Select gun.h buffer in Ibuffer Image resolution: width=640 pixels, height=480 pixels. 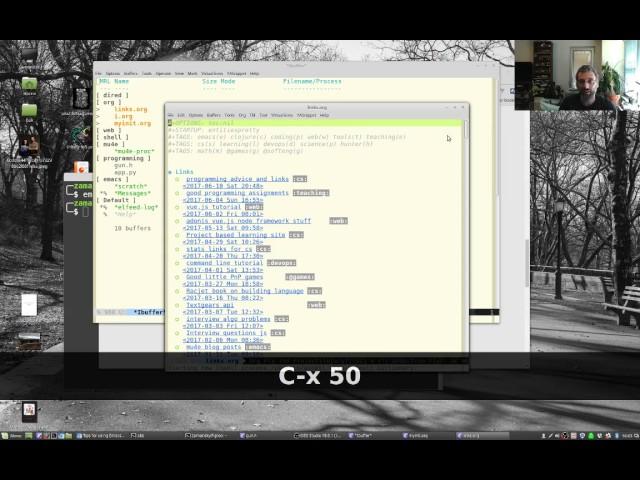coord(123,165)
